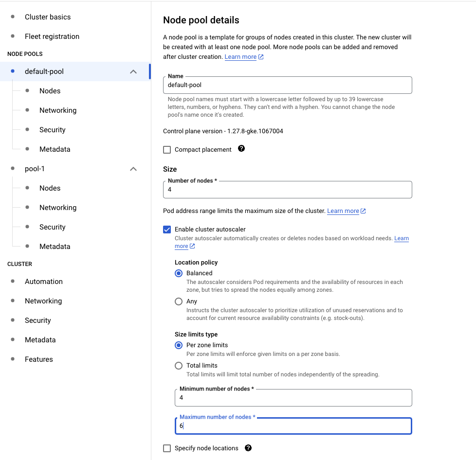Image resolution: width=476 pixels, height=460 pixels.
Task: Click the external link icon after the Pod address range Learn more
Action: click(363, 211)
